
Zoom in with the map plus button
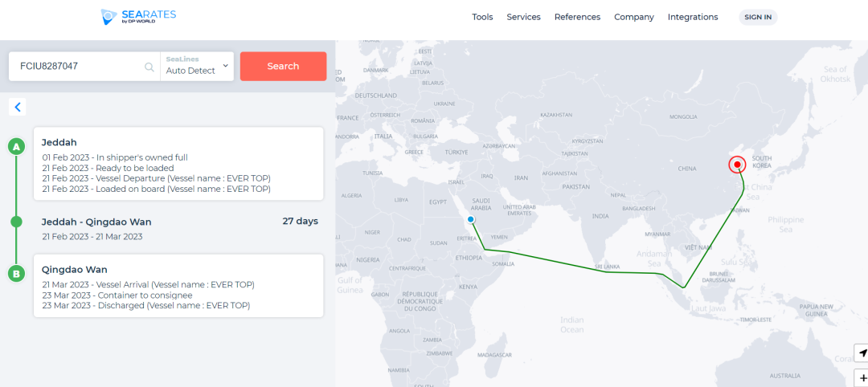[x=862, y=378]
